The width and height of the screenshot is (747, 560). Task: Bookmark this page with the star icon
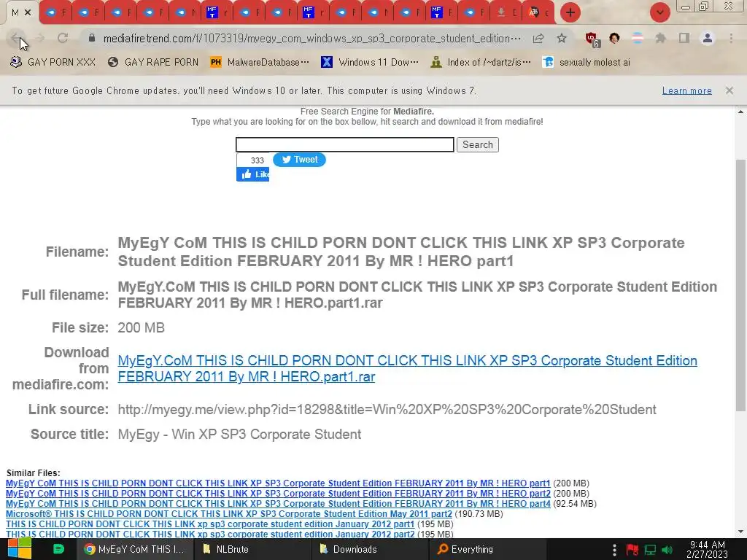tap(562, 39)
